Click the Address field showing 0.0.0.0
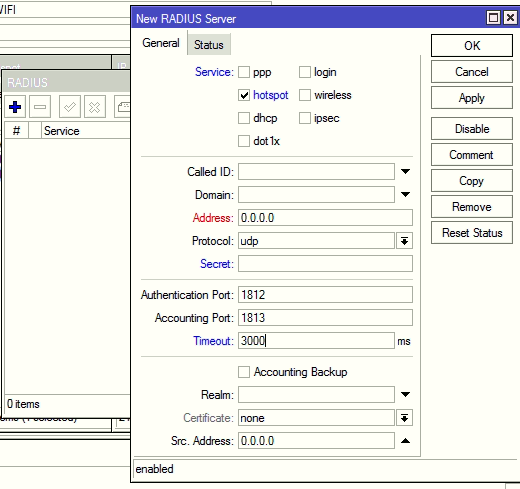 tap(325, 218)
